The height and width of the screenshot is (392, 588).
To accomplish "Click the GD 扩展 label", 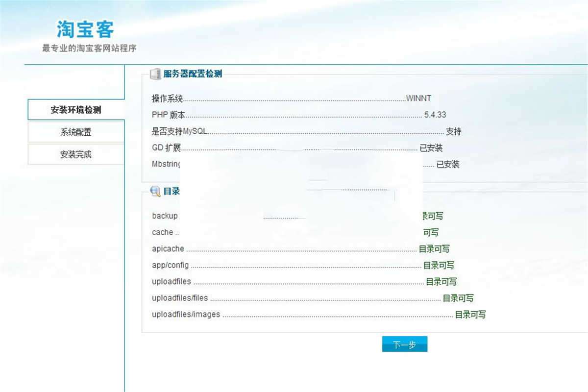I will [167, 148].
